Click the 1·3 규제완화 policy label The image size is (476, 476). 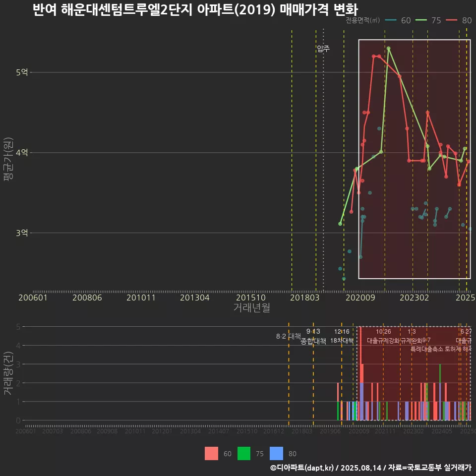point(412,336)
